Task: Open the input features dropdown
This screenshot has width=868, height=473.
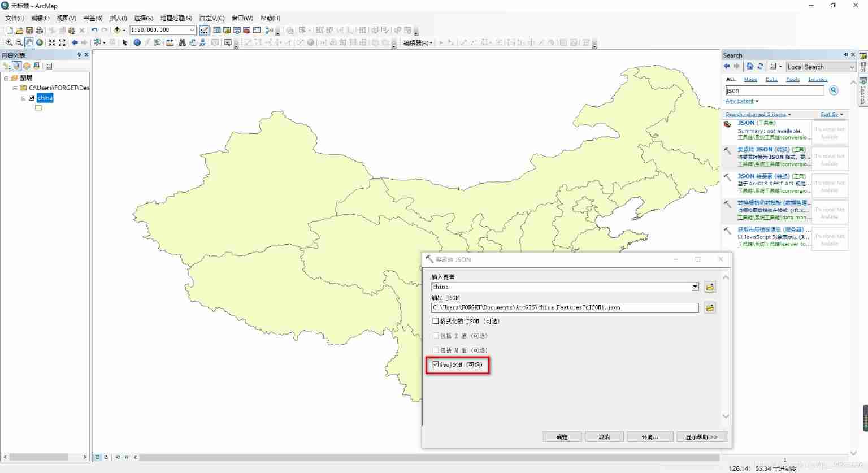Action: click(695, 287)
